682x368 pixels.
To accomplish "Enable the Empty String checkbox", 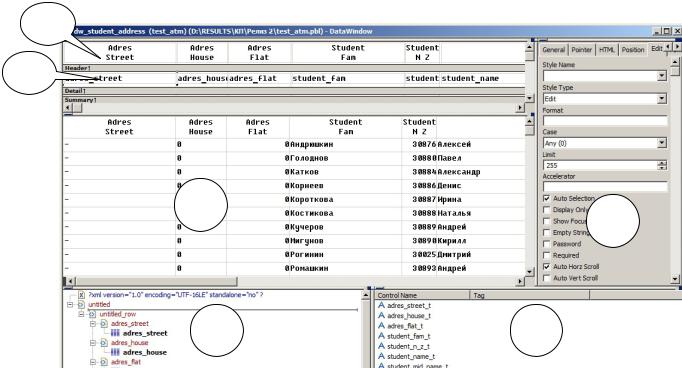I will click(x=547, y=232).
